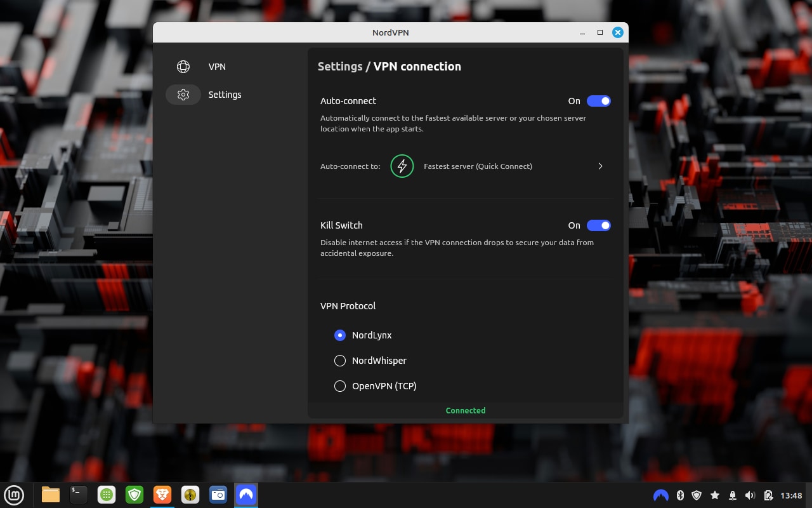
Task: Click the Quick Connect lightning bolt icon
Action: [x=402, y=166]
